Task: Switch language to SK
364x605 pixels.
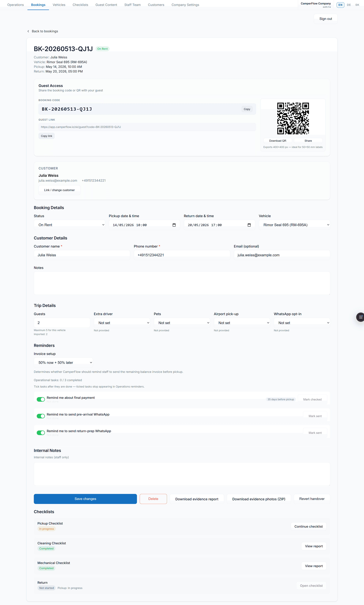Action: click(357, 5)
